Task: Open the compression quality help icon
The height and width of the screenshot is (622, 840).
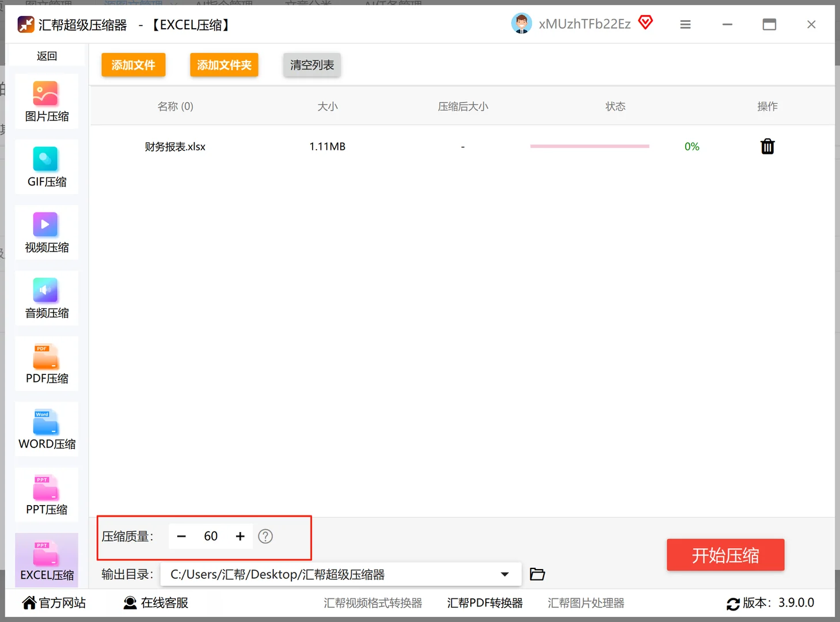Action: click(265, 536)
